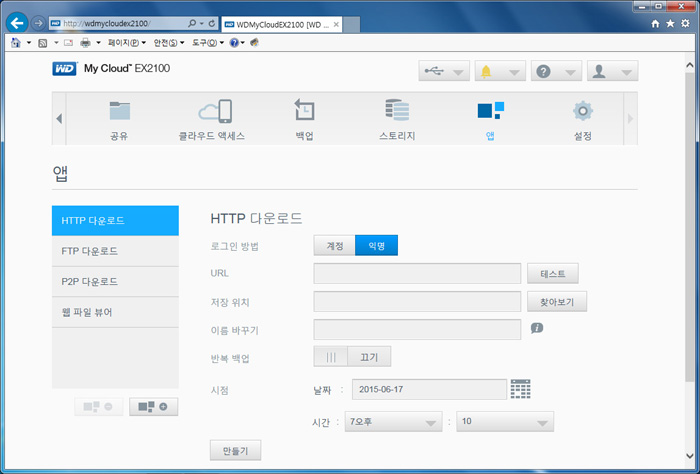
Task: Toggle the 반복 백업 switch
Action: tap(352, 357)
